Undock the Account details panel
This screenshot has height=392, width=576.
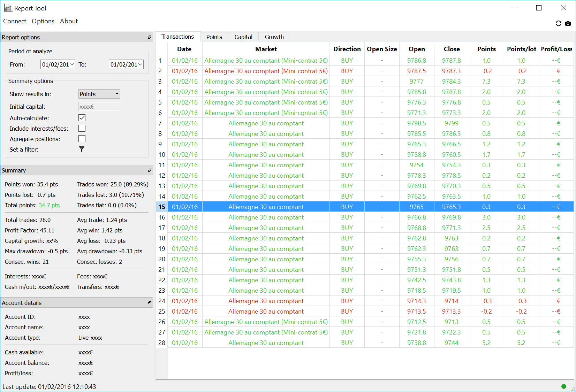click(x=150, y=303)
